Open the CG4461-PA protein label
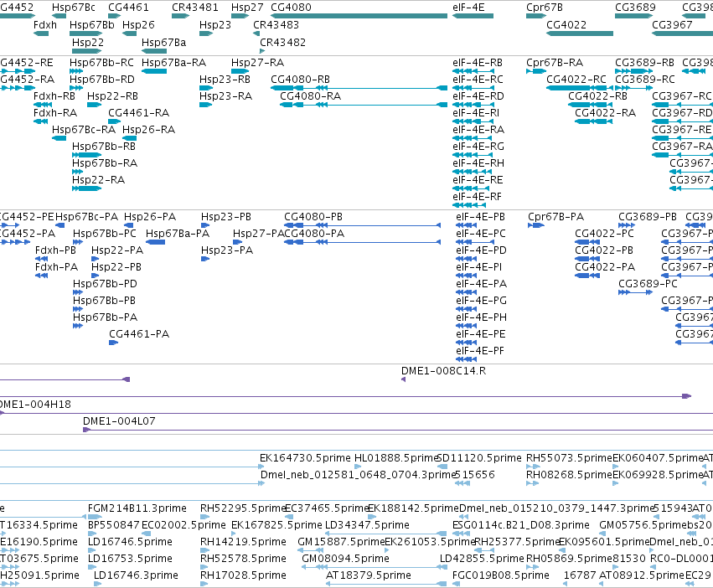713x588 pixels. pos(139,334)
